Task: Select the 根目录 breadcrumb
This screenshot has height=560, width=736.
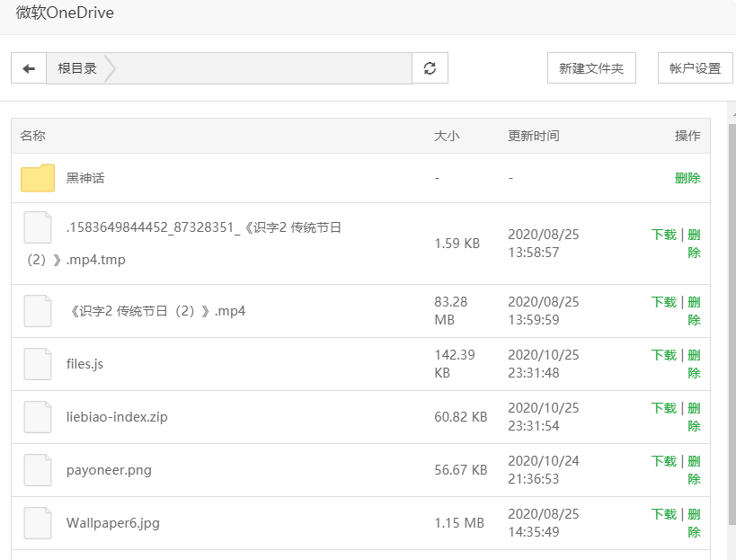Action: tap(77, 68)
